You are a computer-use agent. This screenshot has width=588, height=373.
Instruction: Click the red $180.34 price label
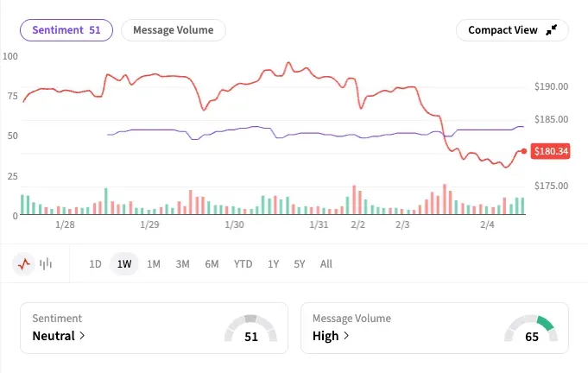tap(551, 151)
